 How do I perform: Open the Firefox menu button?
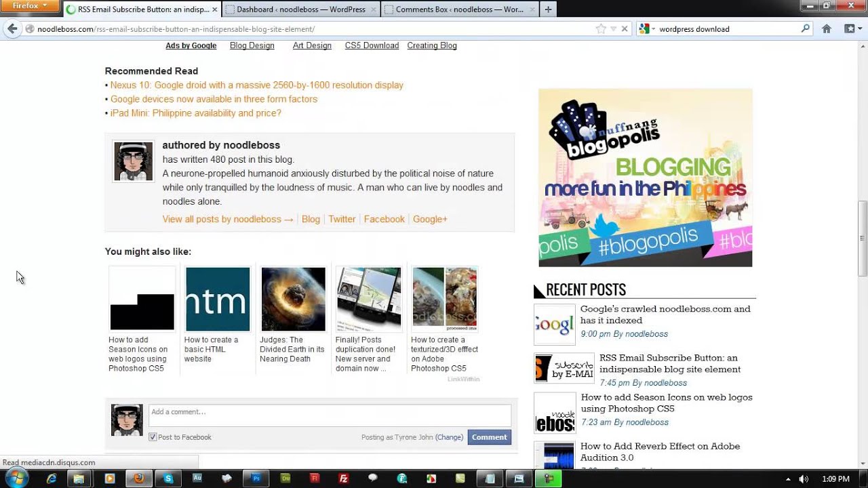click(30, 5)
